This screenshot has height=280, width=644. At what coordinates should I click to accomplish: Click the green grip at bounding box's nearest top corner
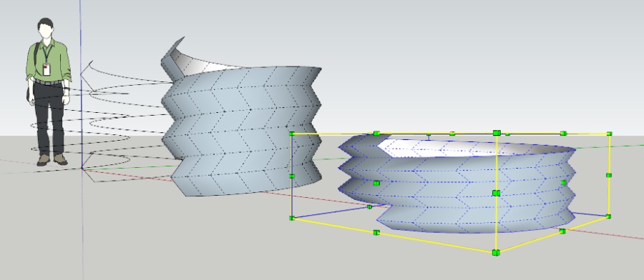[x=497, y=133]
